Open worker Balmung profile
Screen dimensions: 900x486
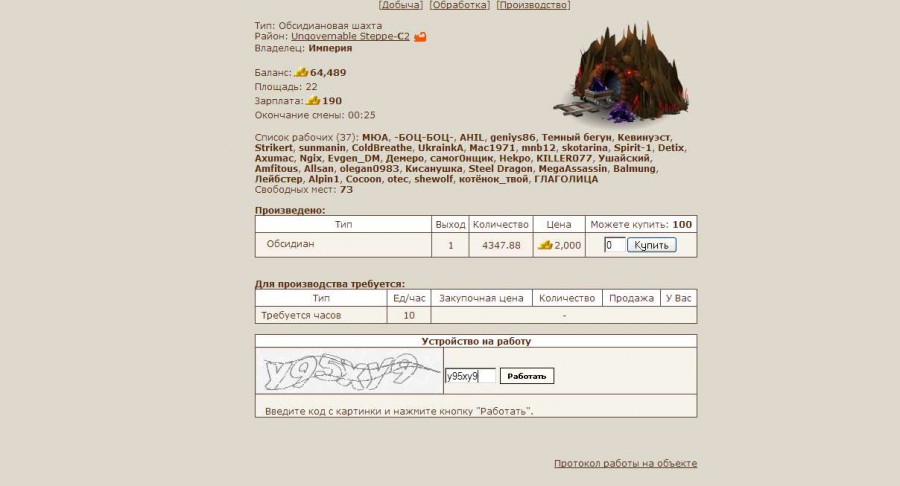pos(634,169)
